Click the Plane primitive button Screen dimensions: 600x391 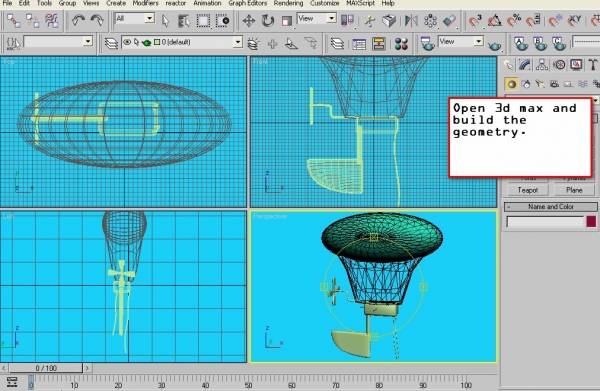click(574, 190)
